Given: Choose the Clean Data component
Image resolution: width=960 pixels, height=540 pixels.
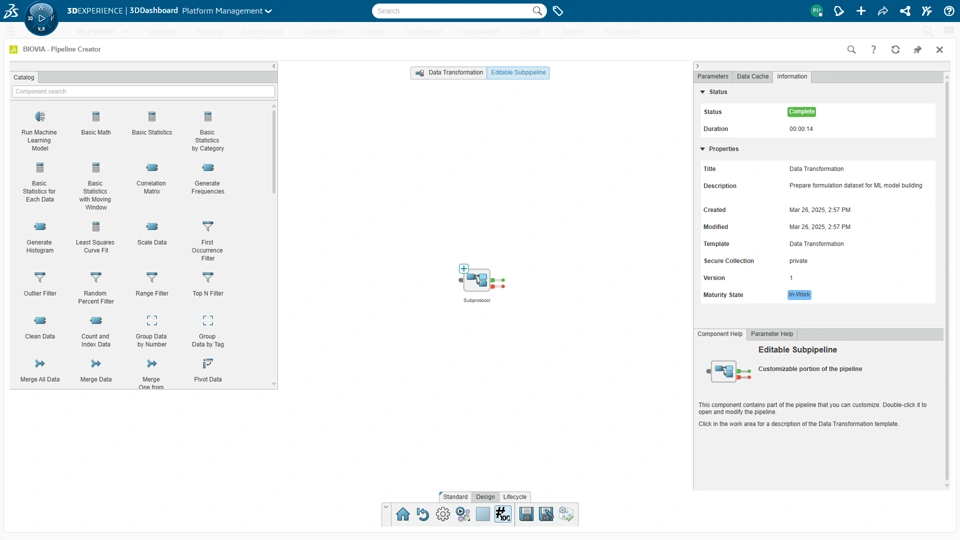Looking at the screenshot, I should [x=40, y=327].
